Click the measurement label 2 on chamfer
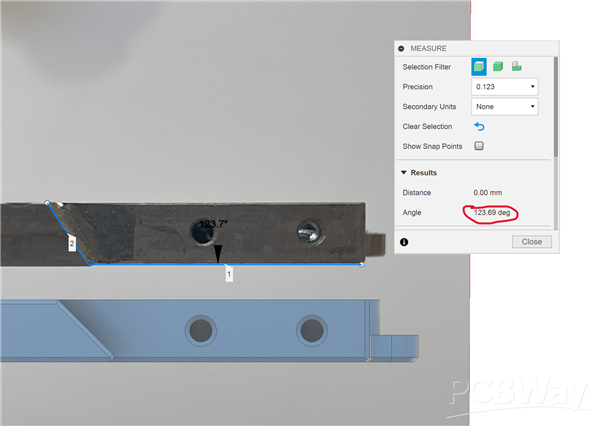This screenshot has height=426, width=600. 72,243
